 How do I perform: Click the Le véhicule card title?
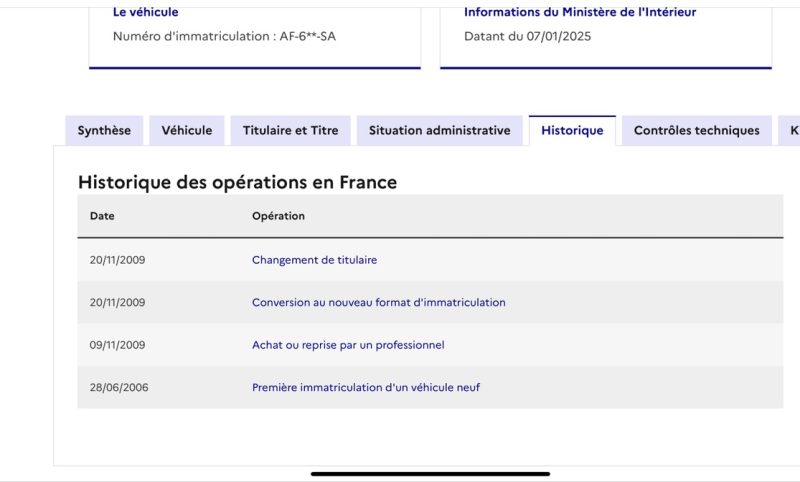(146, 12)
